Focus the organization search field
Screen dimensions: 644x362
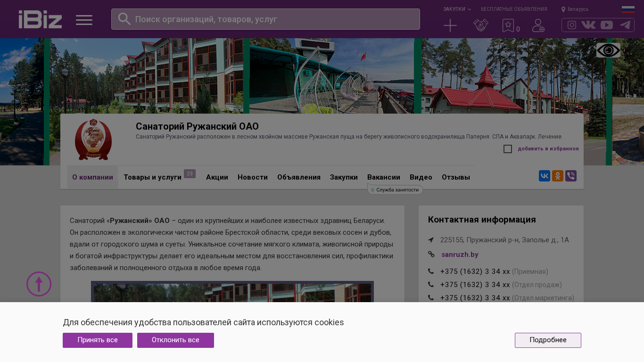point(265,19)
